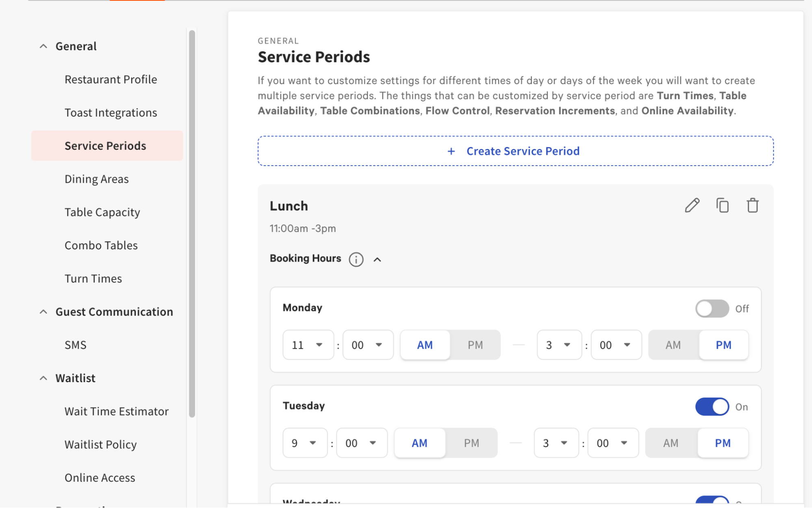The height and width of the screenshot is (508, 812).
Task: Open Monday start hour dropdown showing 11
Action: pyautogui.click(x=308, y=345)
